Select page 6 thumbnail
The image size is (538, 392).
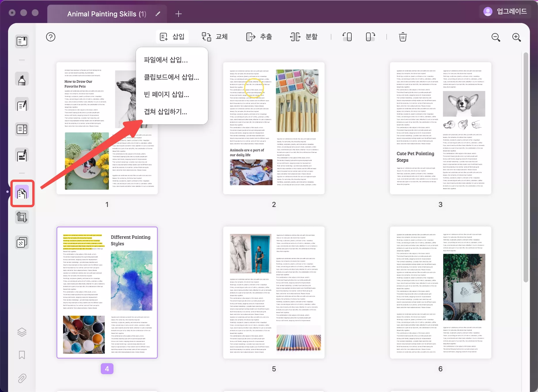(x=441, y=292)
